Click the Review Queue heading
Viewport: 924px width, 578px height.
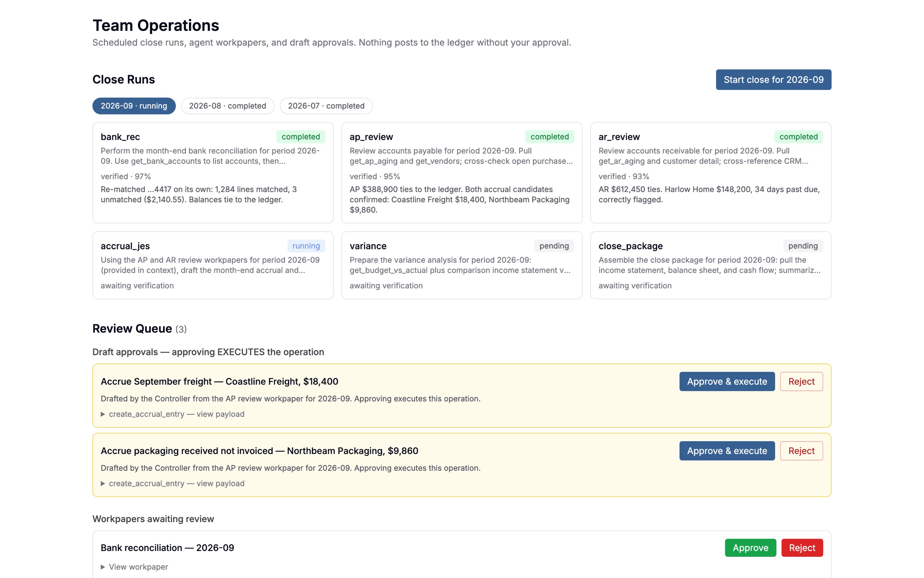132,329
